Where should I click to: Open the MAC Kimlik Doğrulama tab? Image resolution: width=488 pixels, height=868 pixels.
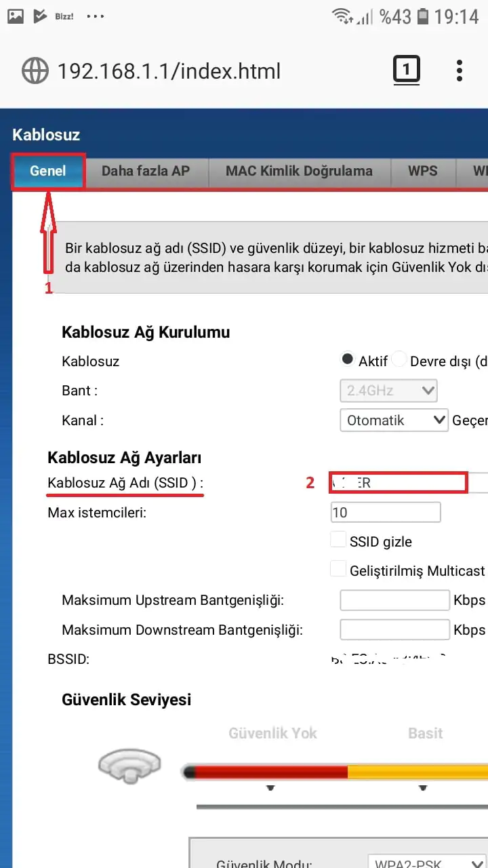[299, 171]
